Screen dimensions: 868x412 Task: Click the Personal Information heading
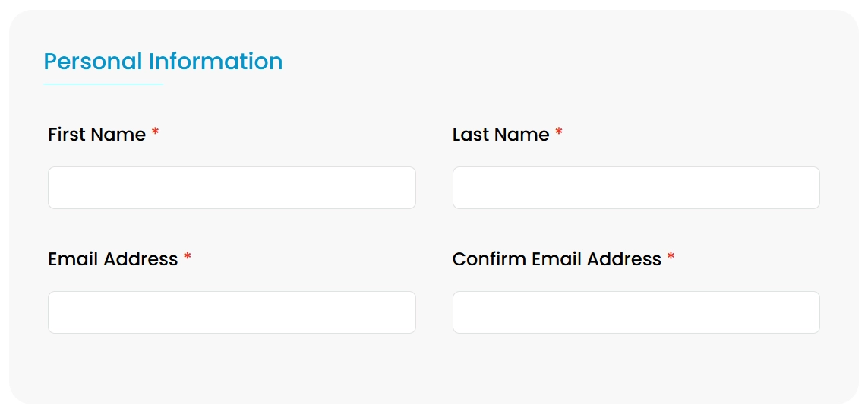[163, 62]
